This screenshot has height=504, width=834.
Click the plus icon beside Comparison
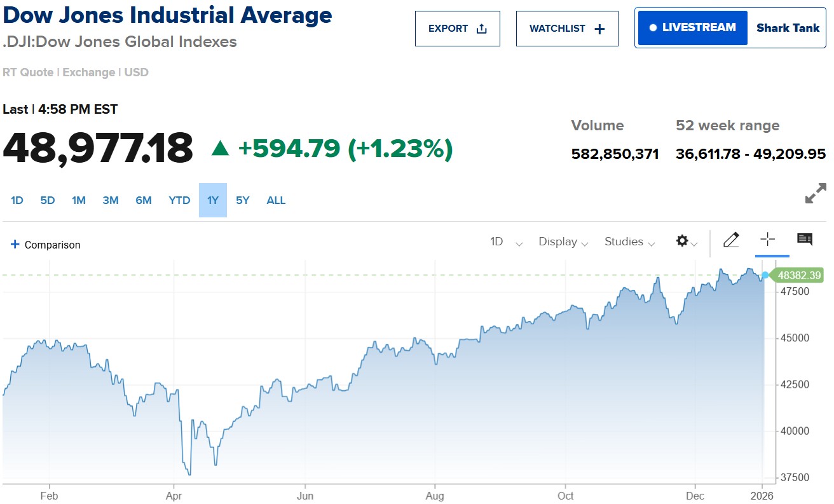[x=15, y=245]
